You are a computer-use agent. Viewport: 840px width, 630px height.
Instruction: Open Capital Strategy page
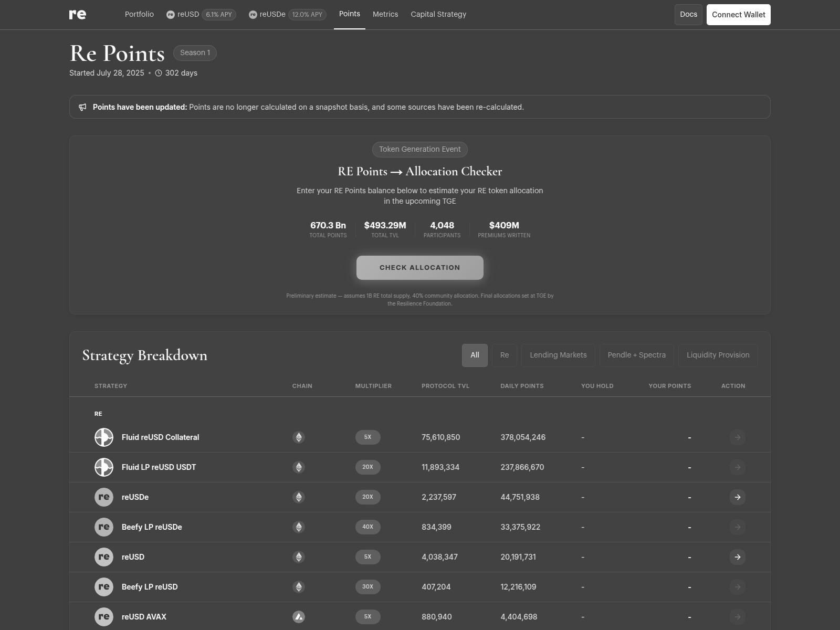point(438,14)
